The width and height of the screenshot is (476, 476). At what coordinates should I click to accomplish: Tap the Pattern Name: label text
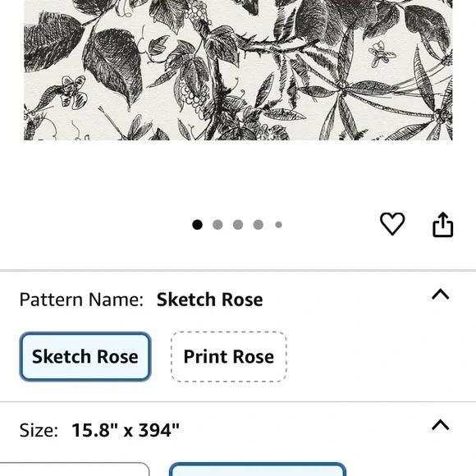click(x=81, y=300)
